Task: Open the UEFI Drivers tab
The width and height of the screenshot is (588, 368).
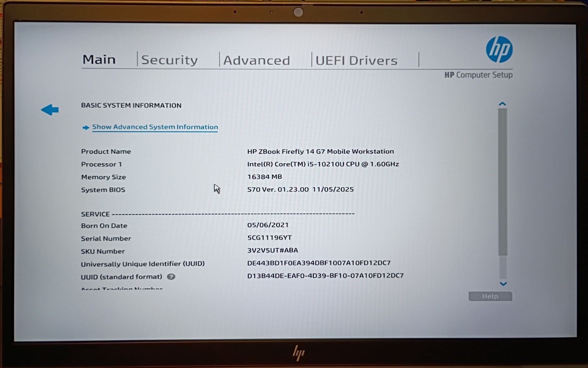Action: coord(356,60)
